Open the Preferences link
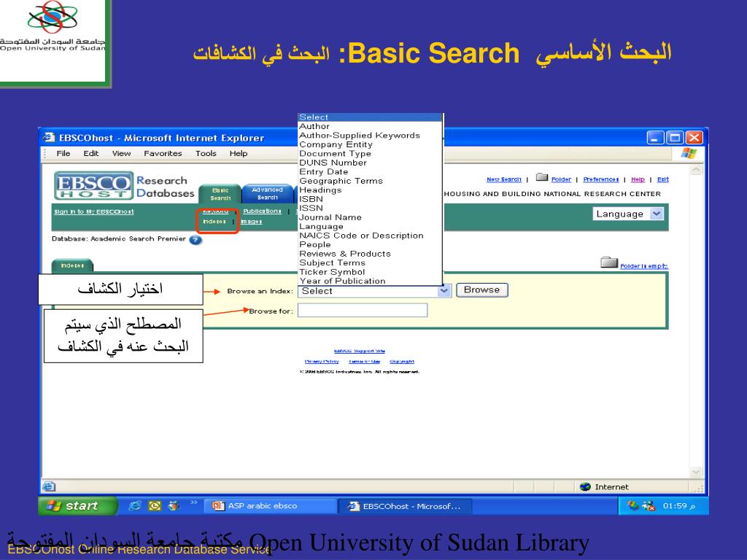Viewport: 747px width, 560px height. click(601, 179)
